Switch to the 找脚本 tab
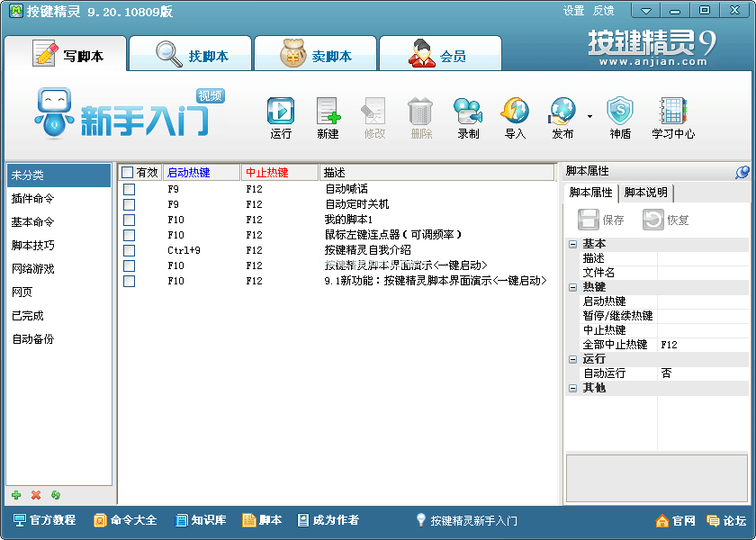The width and height of the screenshot is (756, 540). [x=192, y=56]
